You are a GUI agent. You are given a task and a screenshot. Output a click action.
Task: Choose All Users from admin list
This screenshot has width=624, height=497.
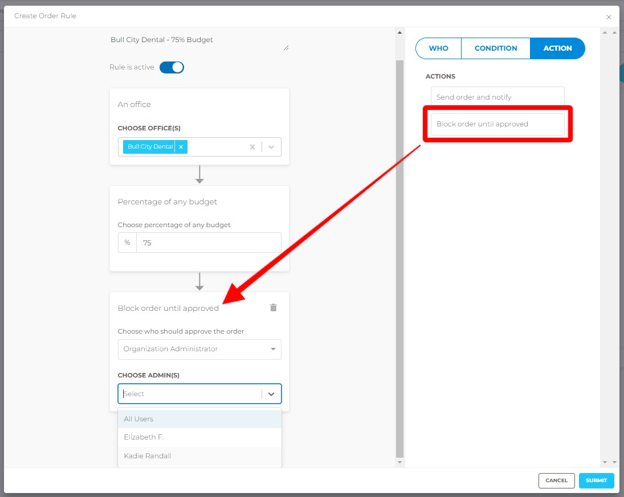pos(199,419)
